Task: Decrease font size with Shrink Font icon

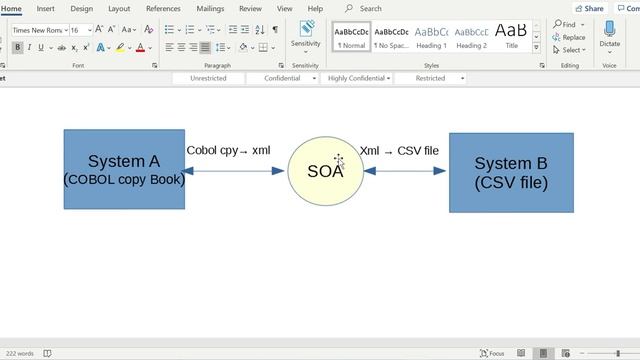Action: (111, 29)
